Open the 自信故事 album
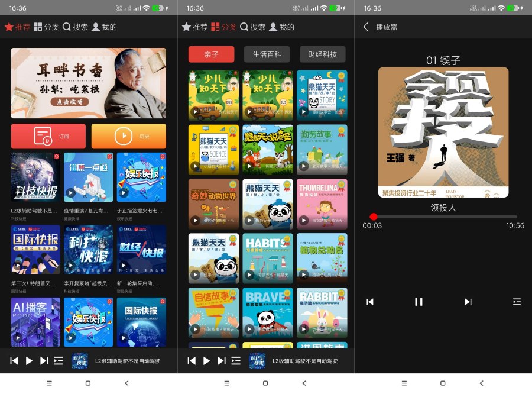Image resolution: width=532 pixels, height=394 pixels. (213, 312)
